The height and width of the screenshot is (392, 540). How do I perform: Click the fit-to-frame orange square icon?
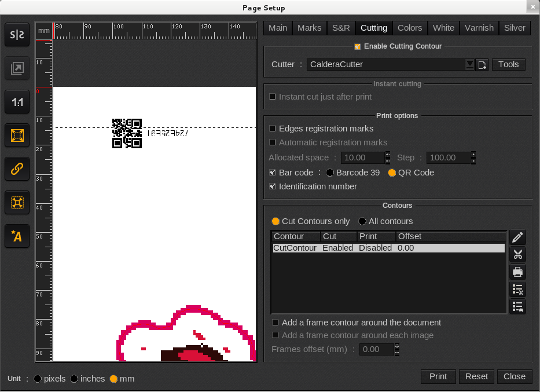(x=17, y=135)
